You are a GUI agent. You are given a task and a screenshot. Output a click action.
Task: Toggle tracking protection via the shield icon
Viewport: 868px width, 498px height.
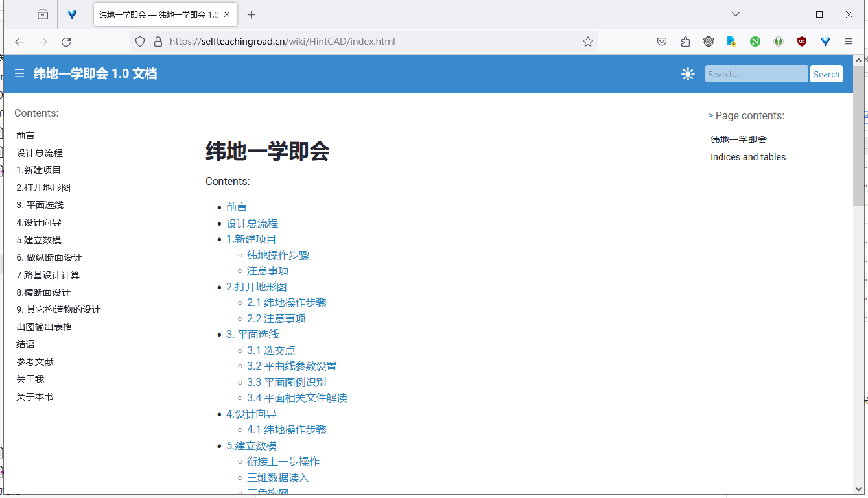click(x=140, y=41)
